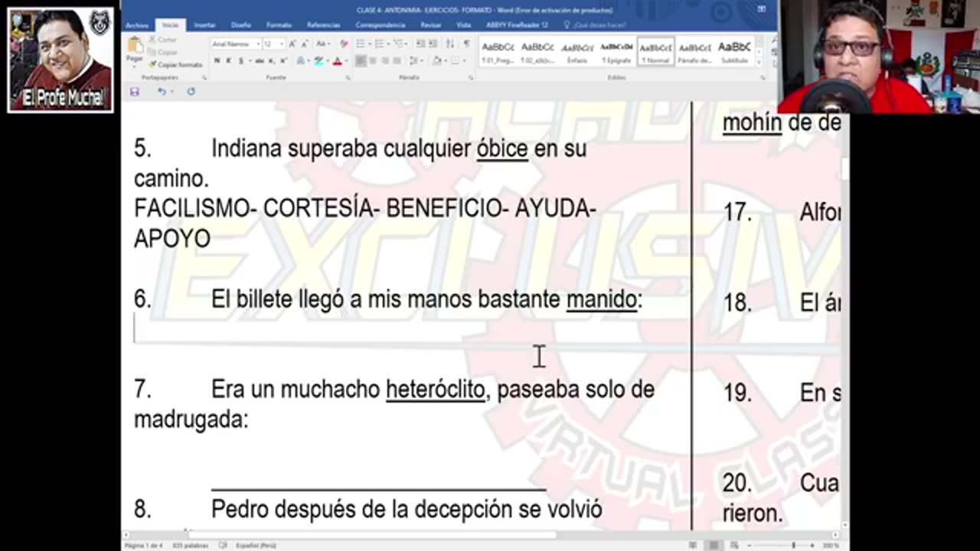The image size is (980, 551).
Task: Apply 01_Preg style from gallery
Action: pyautogui.click(x=498, y=52)
